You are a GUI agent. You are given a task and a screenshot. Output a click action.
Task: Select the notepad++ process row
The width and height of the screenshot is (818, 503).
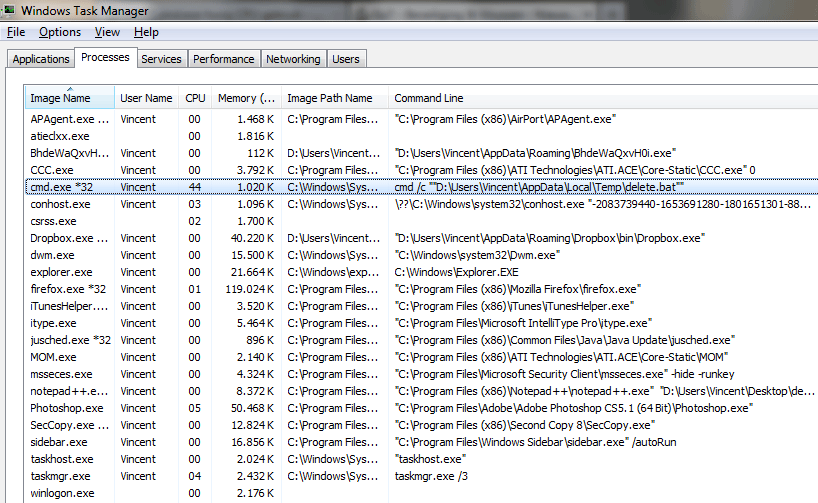tap(422, 391)
